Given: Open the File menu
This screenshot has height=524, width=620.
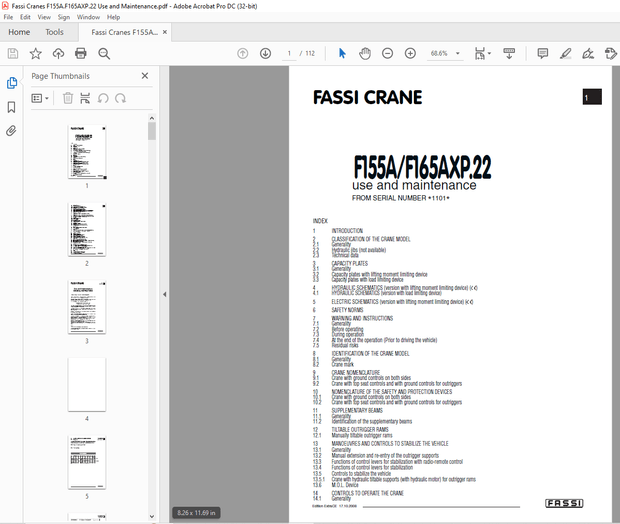Looking at the screenshot, I should 8,17.
